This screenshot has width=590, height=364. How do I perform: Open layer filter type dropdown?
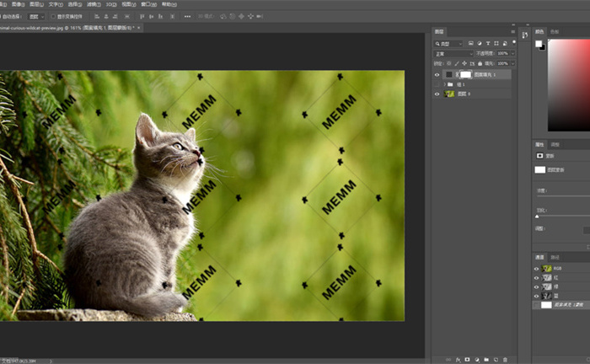[x=448, y=44]
